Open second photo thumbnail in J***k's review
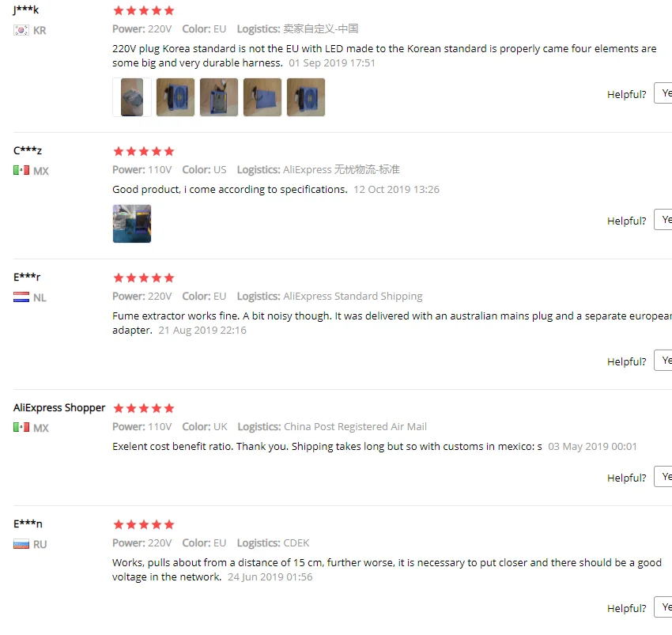 [x=176, y=97]
